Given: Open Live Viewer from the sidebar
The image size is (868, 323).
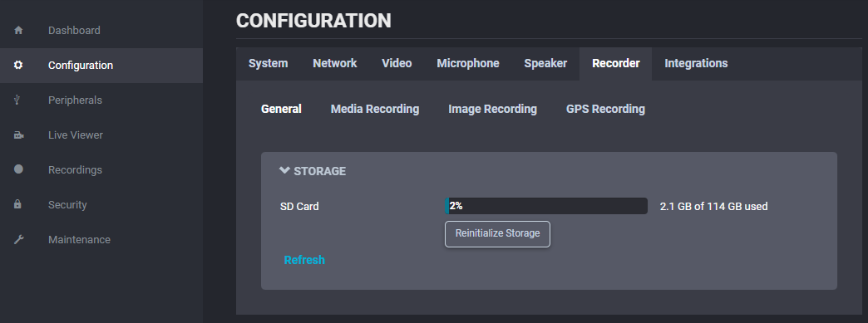Looking at the screenshot, I should coord(101,135).
